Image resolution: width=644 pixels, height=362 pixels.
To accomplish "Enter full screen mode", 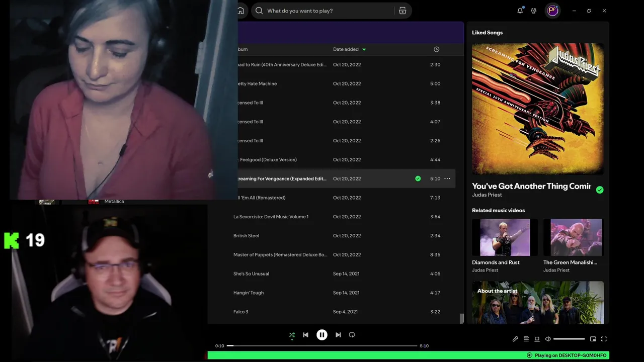I will click(604, 339).
